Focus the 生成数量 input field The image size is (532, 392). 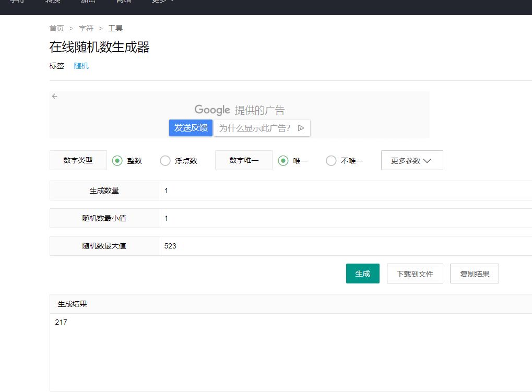click(345, 191)
